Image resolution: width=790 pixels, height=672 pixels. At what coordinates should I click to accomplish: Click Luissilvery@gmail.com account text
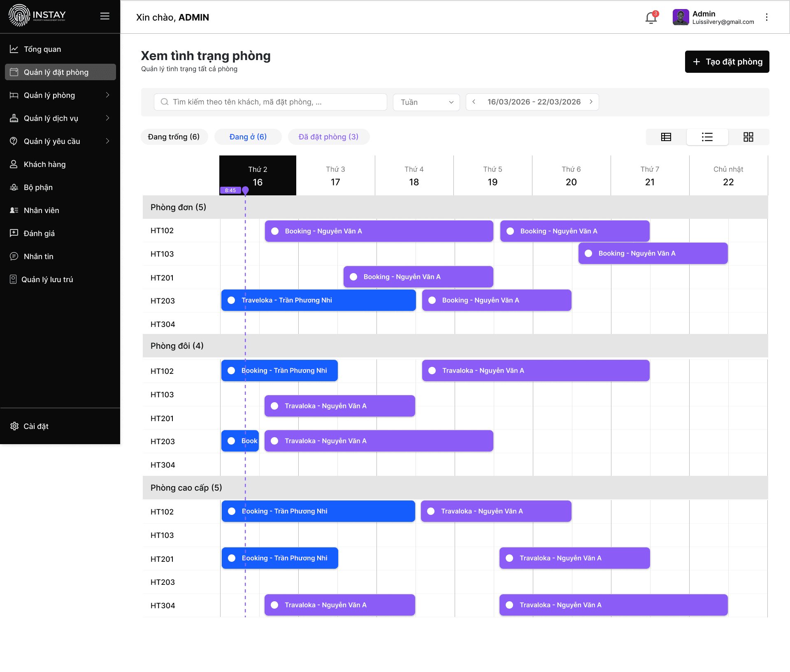(723, 22)
